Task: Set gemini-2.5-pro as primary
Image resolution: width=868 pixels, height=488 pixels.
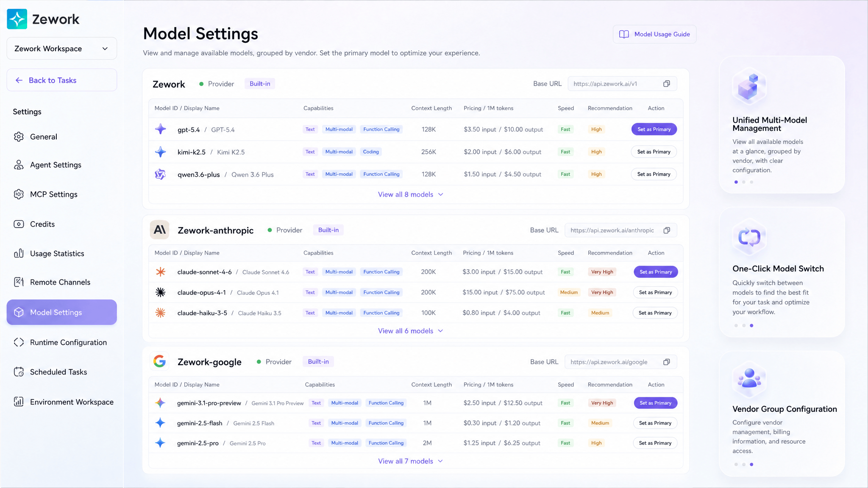Action: coord(655,443)
